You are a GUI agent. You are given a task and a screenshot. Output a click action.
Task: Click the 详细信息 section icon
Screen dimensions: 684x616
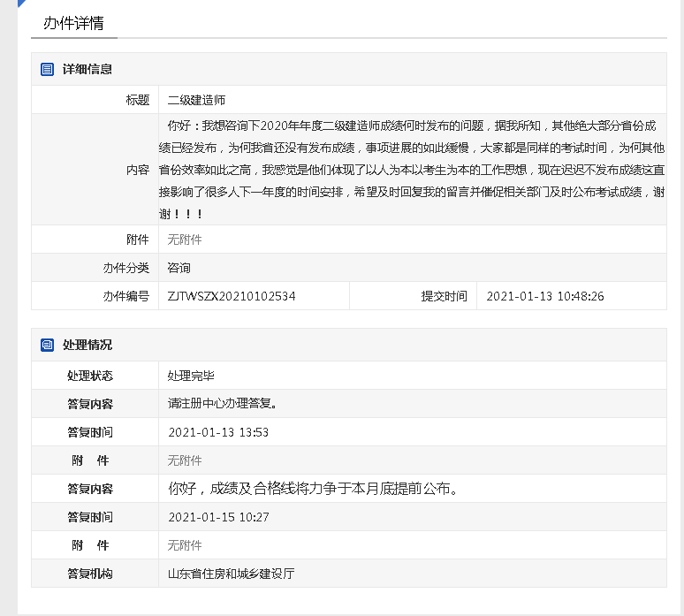pyautogui.click(x=47, y=69)
